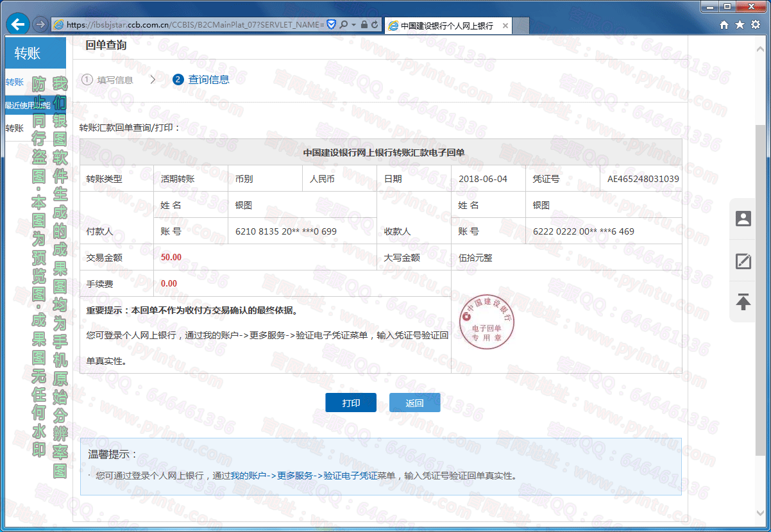
Task: Click the browser back arrow button
Action: click(x=17, y=25)
